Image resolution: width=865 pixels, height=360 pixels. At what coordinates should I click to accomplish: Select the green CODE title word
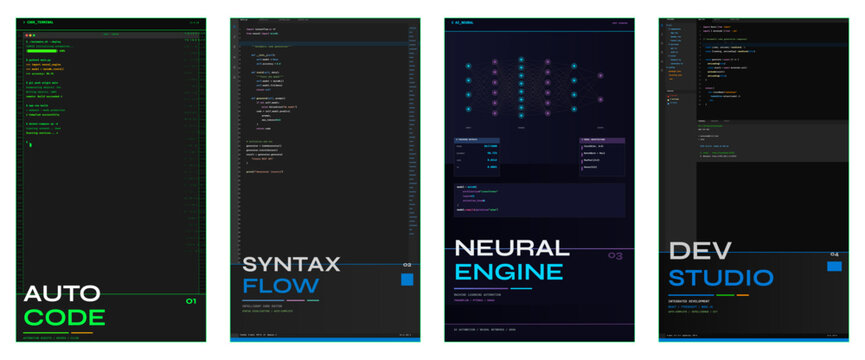(65, 318)
